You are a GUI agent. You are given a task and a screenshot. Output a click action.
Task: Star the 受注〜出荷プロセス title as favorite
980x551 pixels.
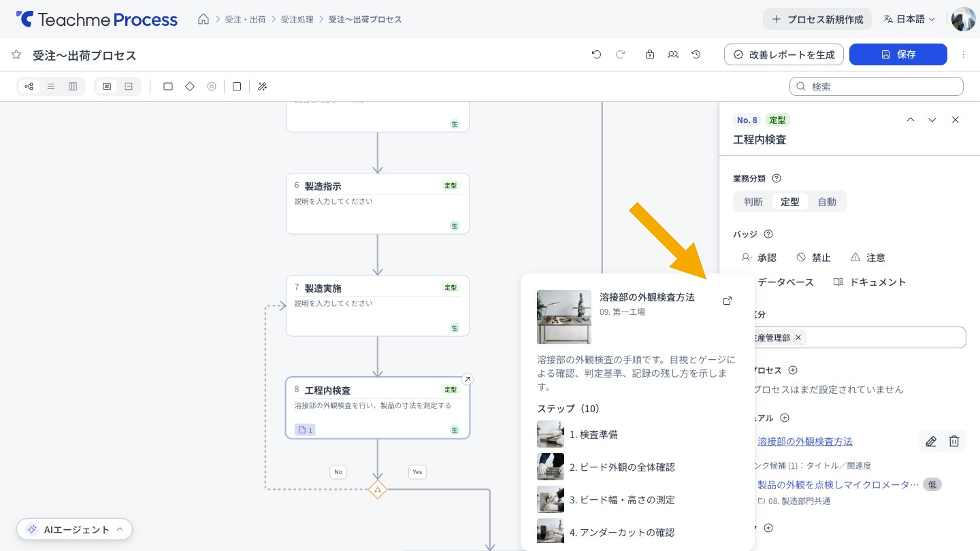point(16,54)
